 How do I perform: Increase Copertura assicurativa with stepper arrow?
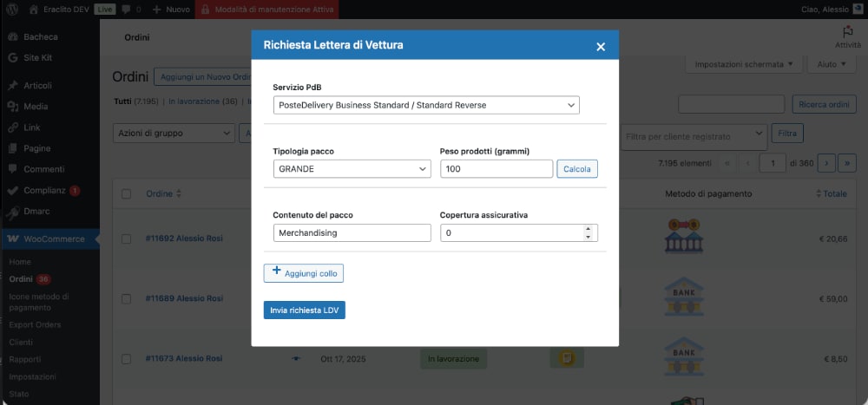tap(589, 229)
